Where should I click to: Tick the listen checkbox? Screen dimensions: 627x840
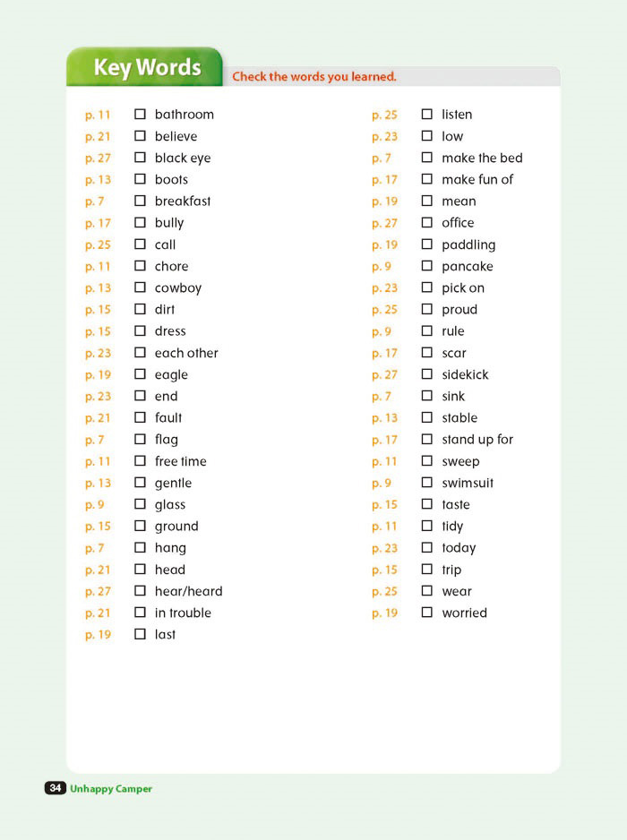[426, 114]
